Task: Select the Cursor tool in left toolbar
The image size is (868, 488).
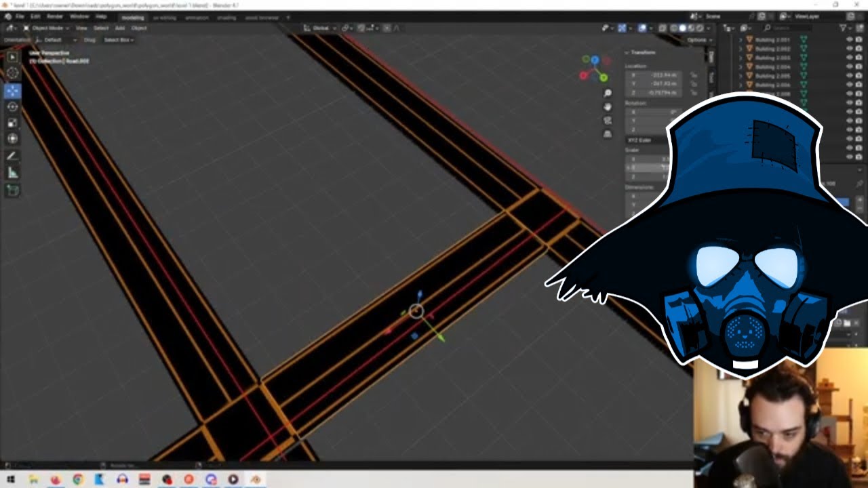Action: click(x=13, y=73)
